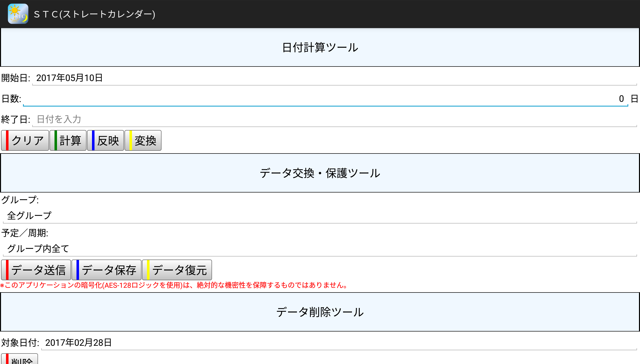
Task: Open the グループ内全て schedule dropdown
Action: 319,248
